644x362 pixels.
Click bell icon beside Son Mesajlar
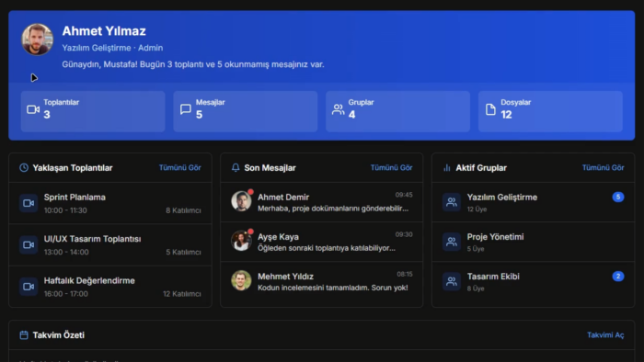(236, 167)
